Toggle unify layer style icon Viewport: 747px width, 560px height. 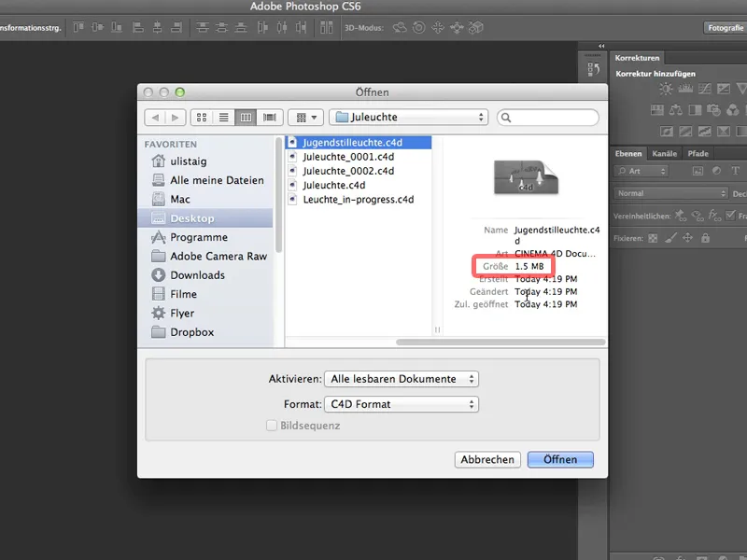click(x=714, y=216)
